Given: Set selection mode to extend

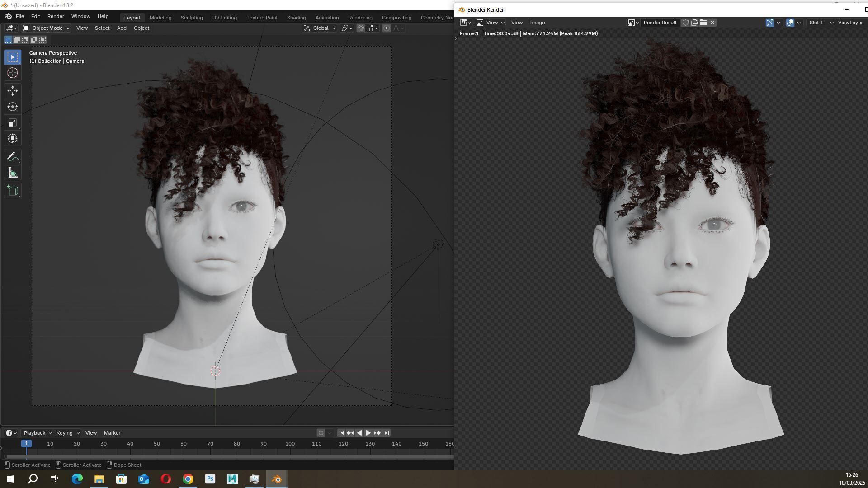Looking at the screenshot, I should point(17,40).
